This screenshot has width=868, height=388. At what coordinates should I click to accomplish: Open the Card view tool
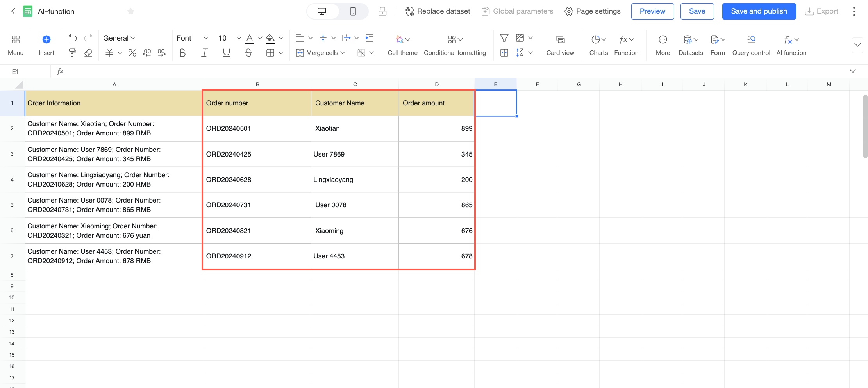pos(560,45)
